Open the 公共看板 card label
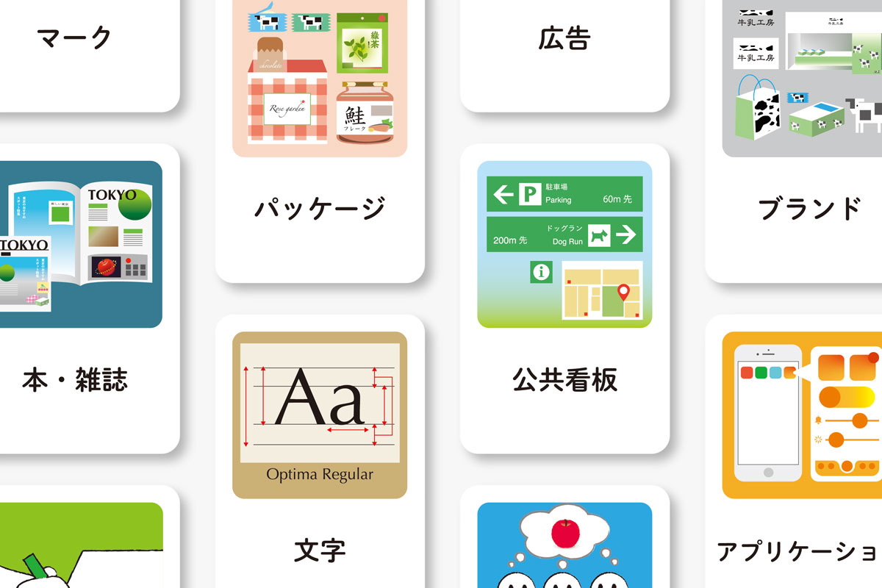This screenshot has height=588, width=882. 564,379
